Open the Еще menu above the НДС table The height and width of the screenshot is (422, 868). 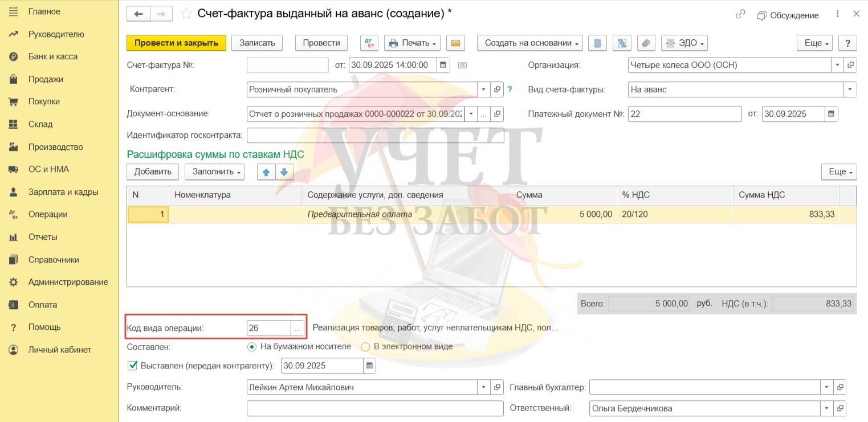click(839, 172)
